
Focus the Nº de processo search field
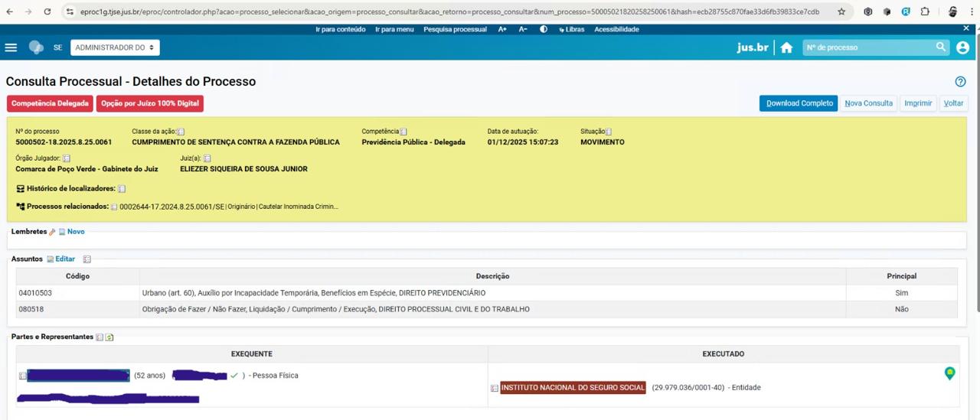869,47
